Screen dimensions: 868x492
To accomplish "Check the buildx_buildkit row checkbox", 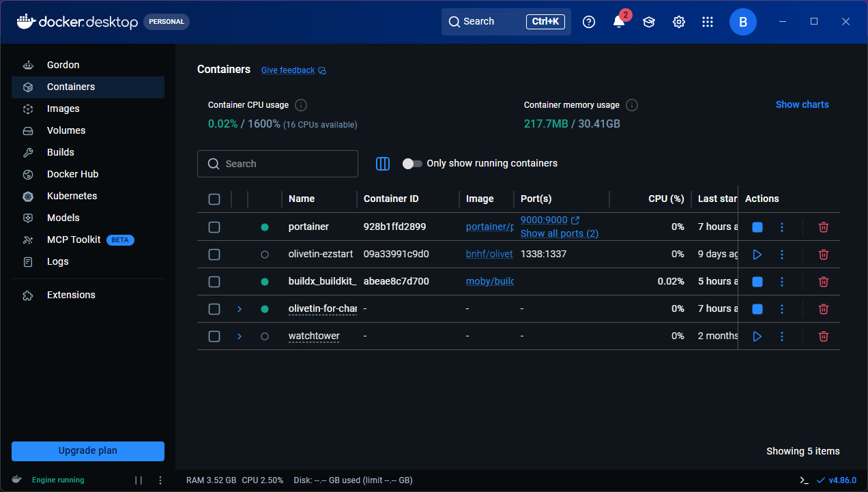I will point(214,282).
